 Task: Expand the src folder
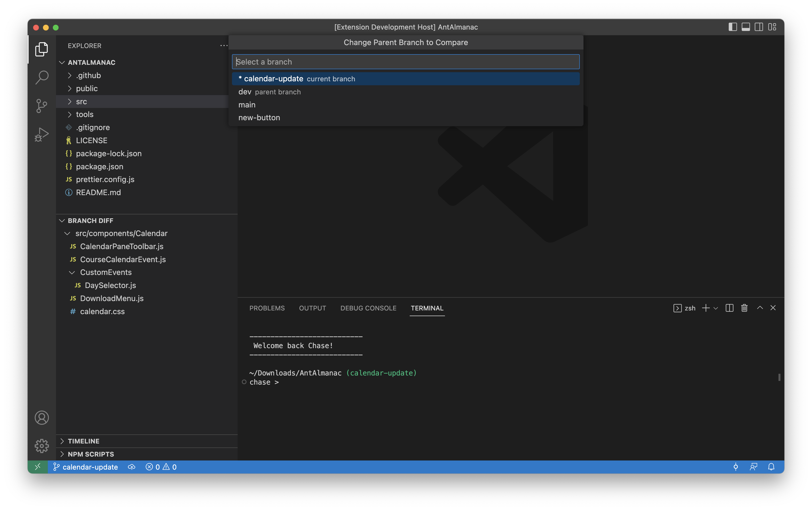click(81, 102)
